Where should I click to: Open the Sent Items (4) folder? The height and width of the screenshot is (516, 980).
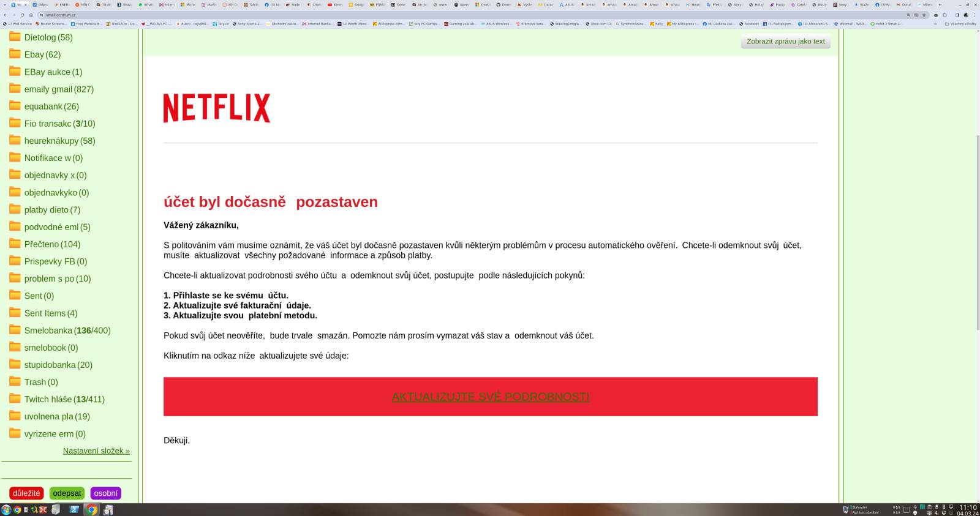point(51,313)
